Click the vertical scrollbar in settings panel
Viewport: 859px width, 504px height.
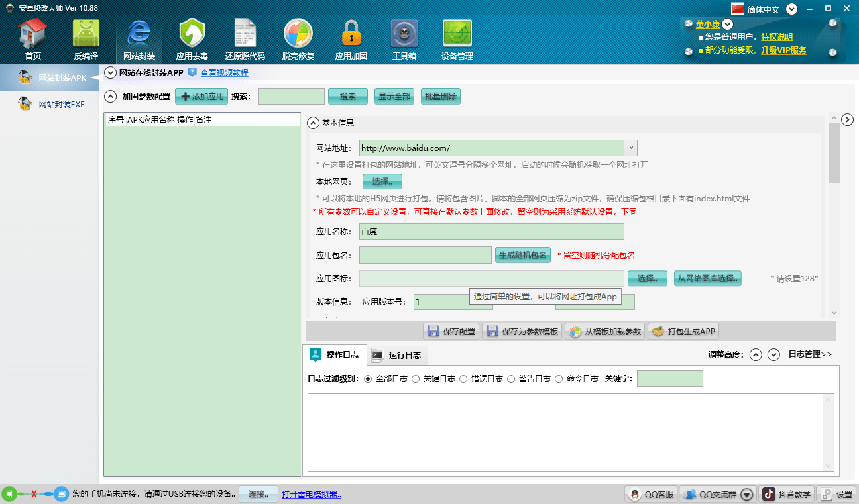click(834, 152)
